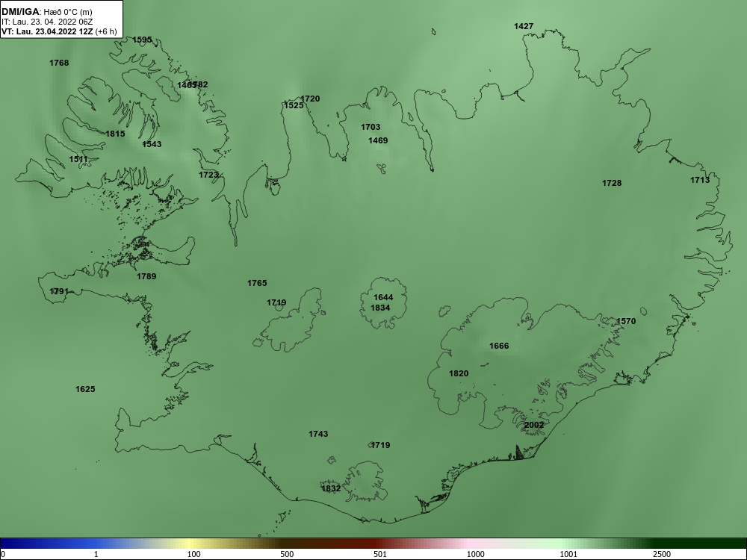This screenshot has width=747, height=560.
Task: Select the '501' legend tick label
Action: tap(381, 554)
